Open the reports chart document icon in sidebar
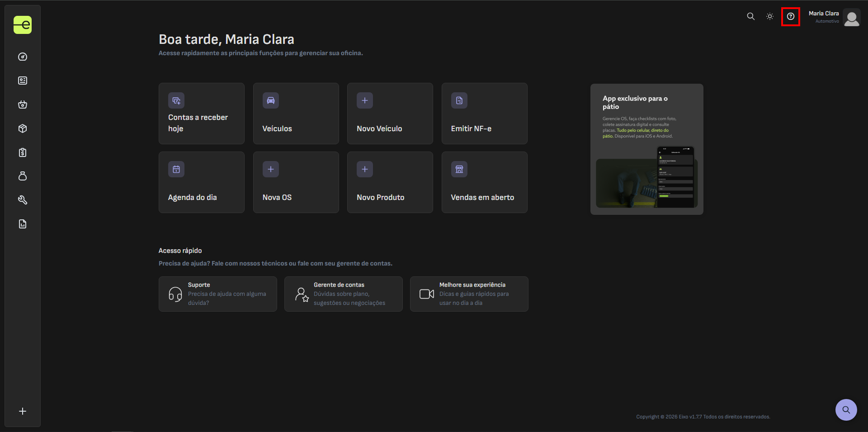 click(23, 224)
